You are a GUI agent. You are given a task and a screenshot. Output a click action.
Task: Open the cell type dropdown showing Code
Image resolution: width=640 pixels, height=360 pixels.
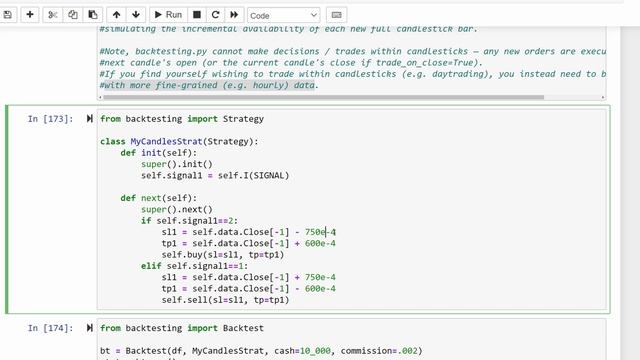(284, 16)
